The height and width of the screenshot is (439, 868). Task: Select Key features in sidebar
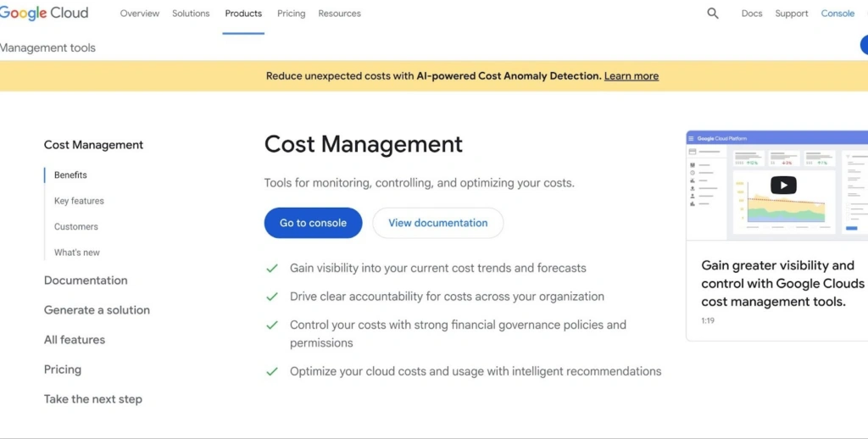click(79, 201)
